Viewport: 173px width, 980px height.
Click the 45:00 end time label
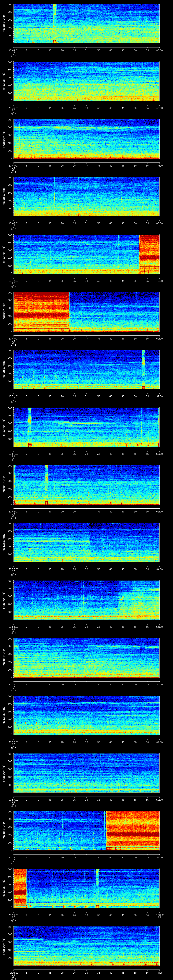pyautogui.click(x=159, y=50)
